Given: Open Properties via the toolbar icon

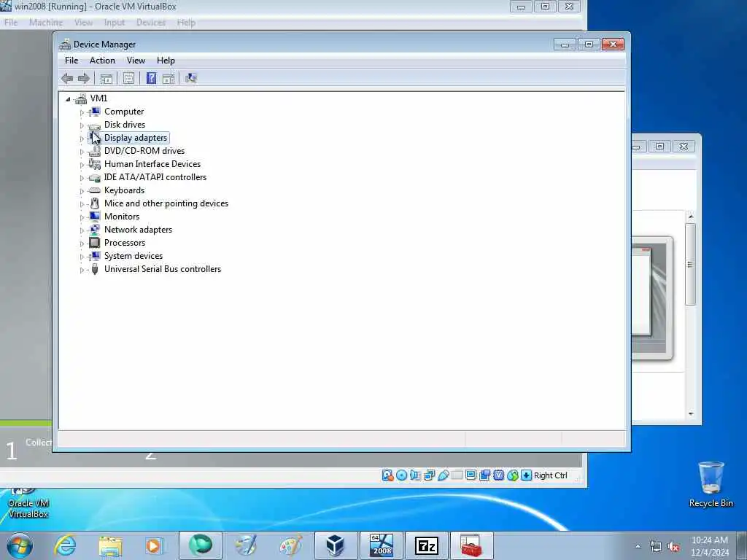Looking at the screenshot, I should 128,79.
